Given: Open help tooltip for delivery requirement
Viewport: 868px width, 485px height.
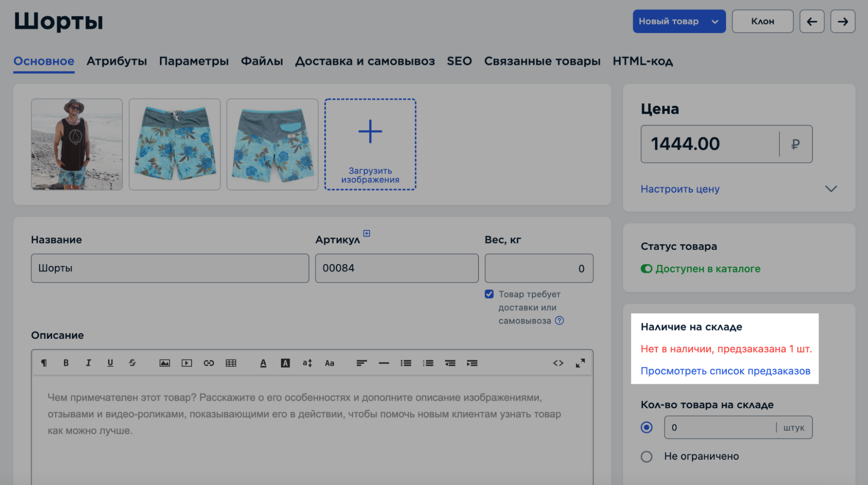Looking at the screenshot, I should pyautogui.click(x=560, y=321).
